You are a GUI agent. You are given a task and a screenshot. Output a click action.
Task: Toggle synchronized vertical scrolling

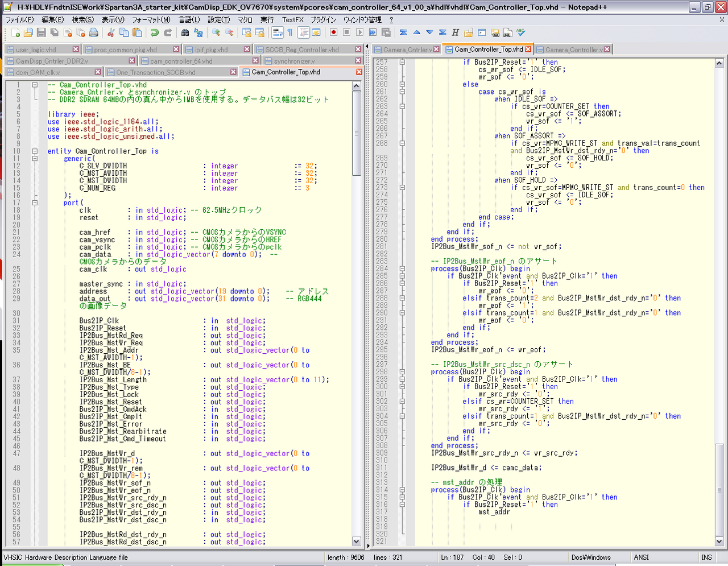tap(246, 32)
